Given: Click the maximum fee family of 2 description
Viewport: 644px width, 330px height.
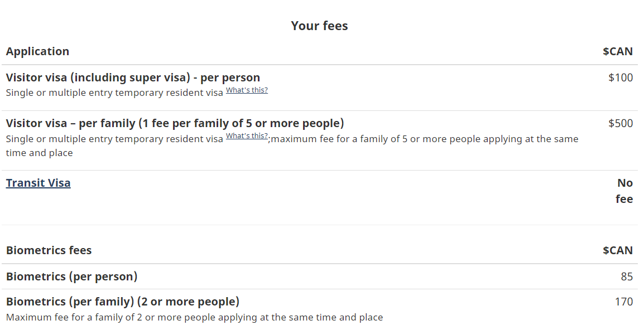Looking at the screenshot, I should point(194,317).
